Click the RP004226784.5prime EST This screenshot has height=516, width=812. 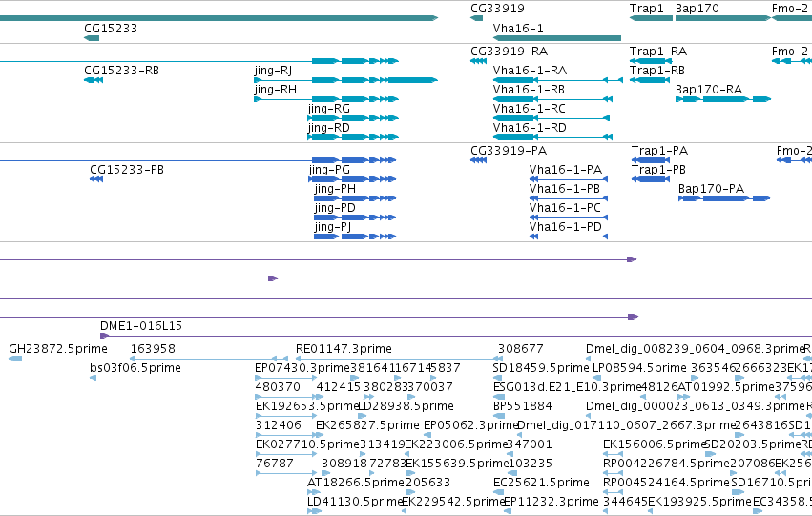[613, 474]
